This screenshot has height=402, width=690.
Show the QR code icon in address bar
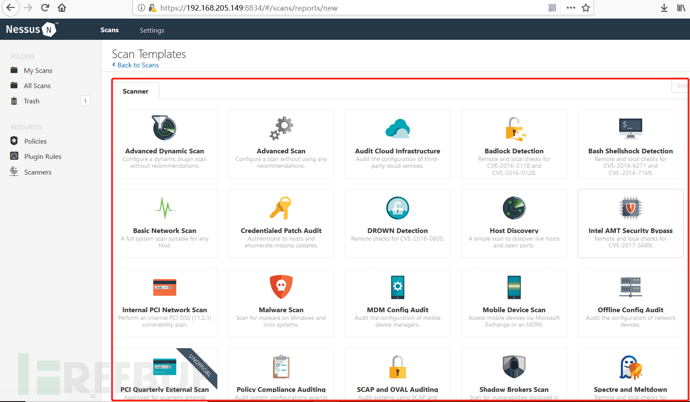tap(552, 7)
